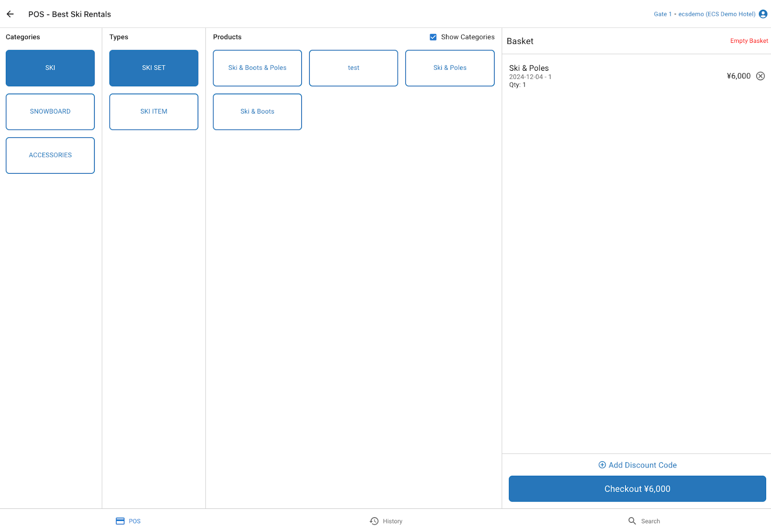Viewport: 771px width, 532px height.
Task: Open Add Discount Code
Action: coord(642,465)
